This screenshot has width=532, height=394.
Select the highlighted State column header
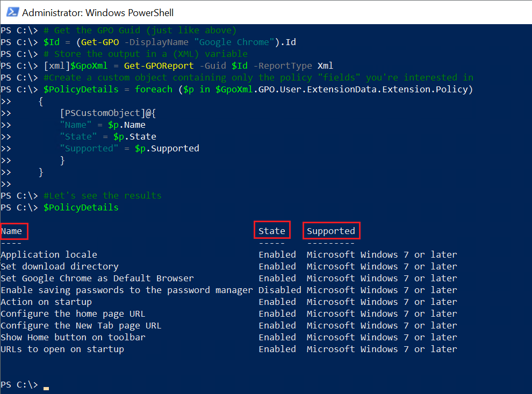[x=272, y=230]
